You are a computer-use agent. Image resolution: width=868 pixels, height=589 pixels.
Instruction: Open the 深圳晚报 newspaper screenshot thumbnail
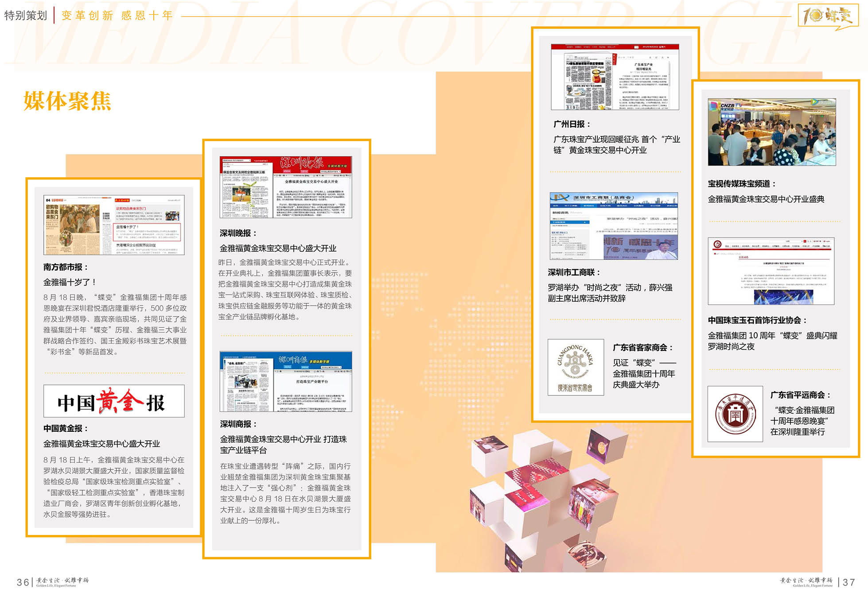pos(286,187)
